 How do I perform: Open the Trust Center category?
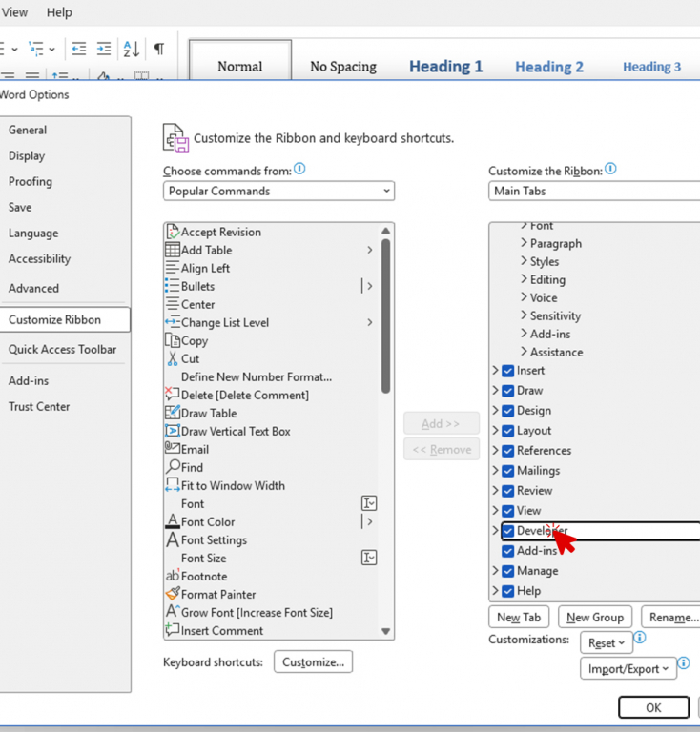click(39, 406)
